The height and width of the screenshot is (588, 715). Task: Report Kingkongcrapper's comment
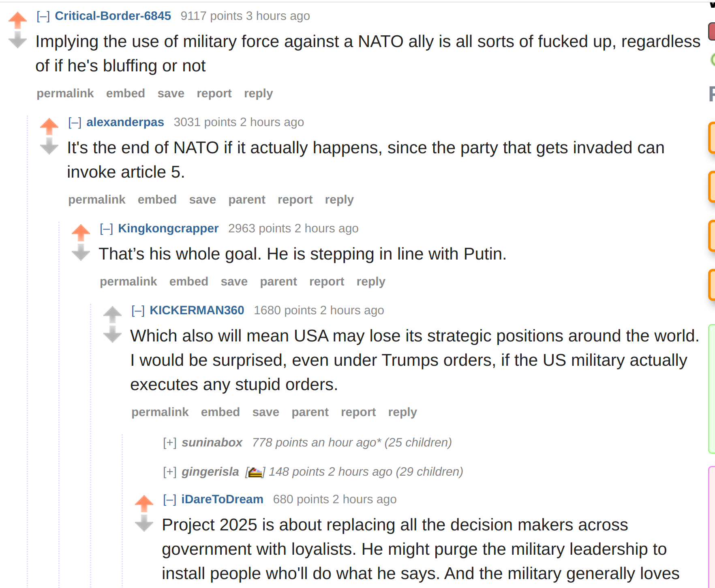[327, 281]
